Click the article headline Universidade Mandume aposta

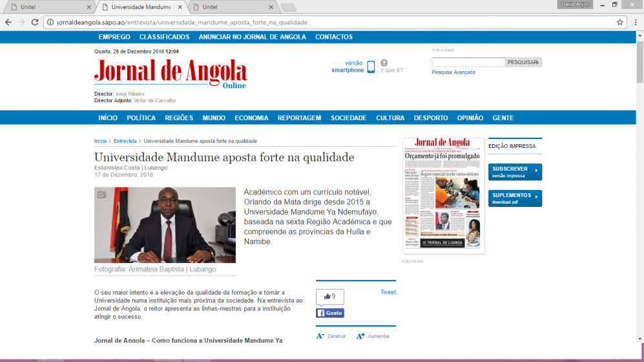224,157
